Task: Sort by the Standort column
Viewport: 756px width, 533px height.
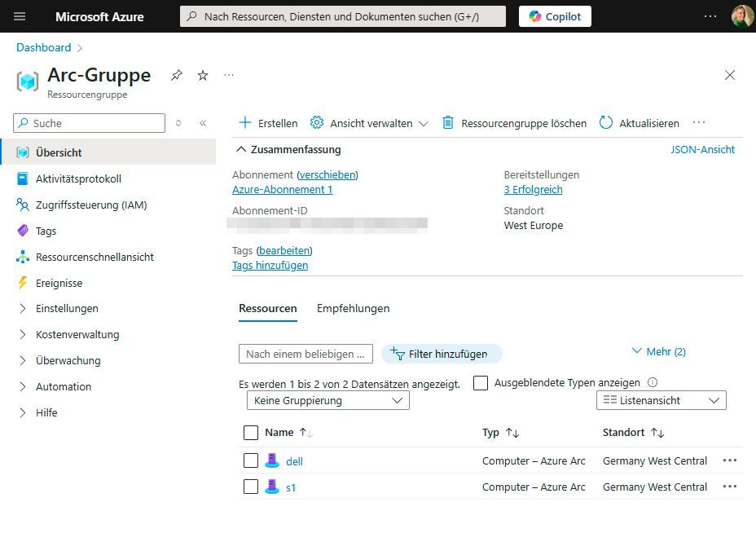Action: [633, 432]
